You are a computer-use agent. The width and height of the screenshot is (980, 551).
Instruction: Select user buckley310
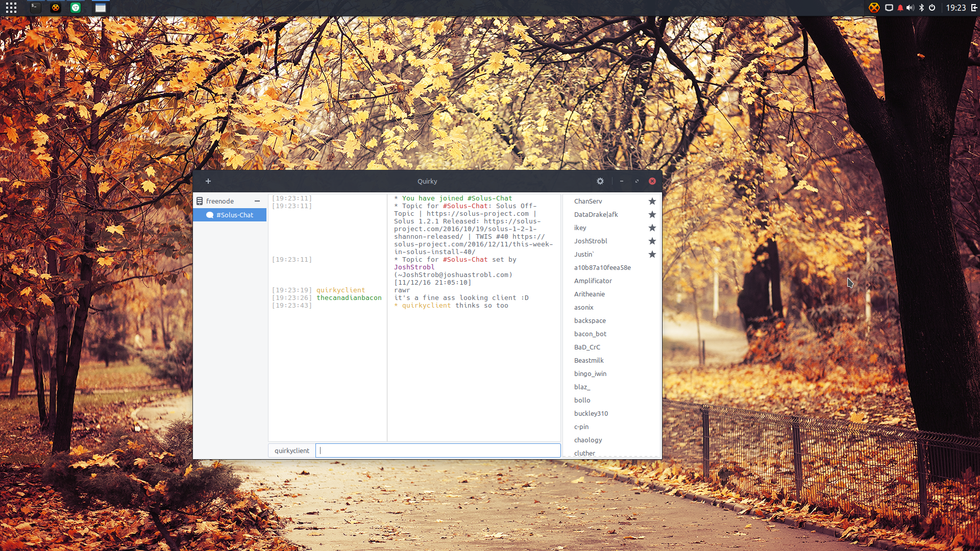[611, 413]
